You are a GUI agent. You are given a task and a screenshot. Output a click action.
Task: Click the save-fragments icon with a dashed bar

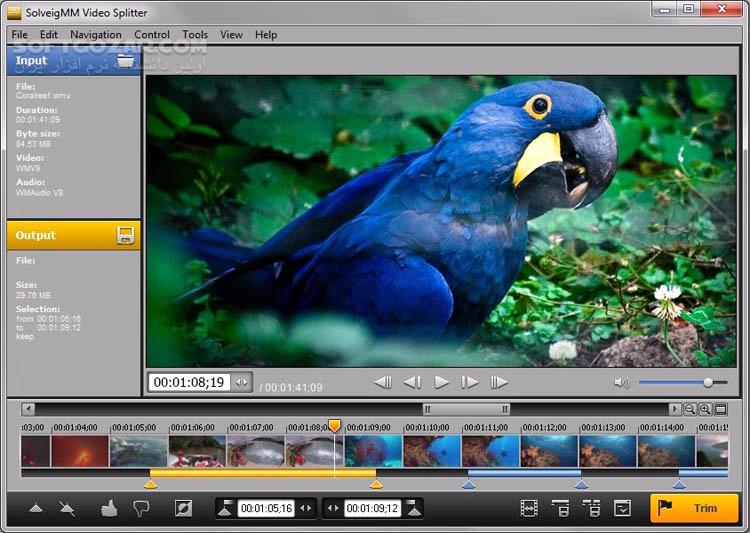coord(591,508)
